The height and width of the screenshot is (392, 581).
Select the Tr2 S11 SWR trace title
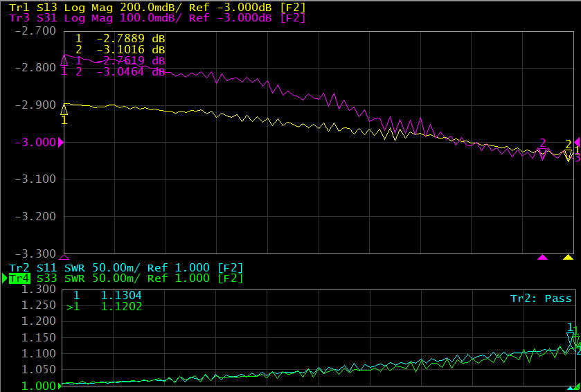pyautogui.click(x=126, y=267)
